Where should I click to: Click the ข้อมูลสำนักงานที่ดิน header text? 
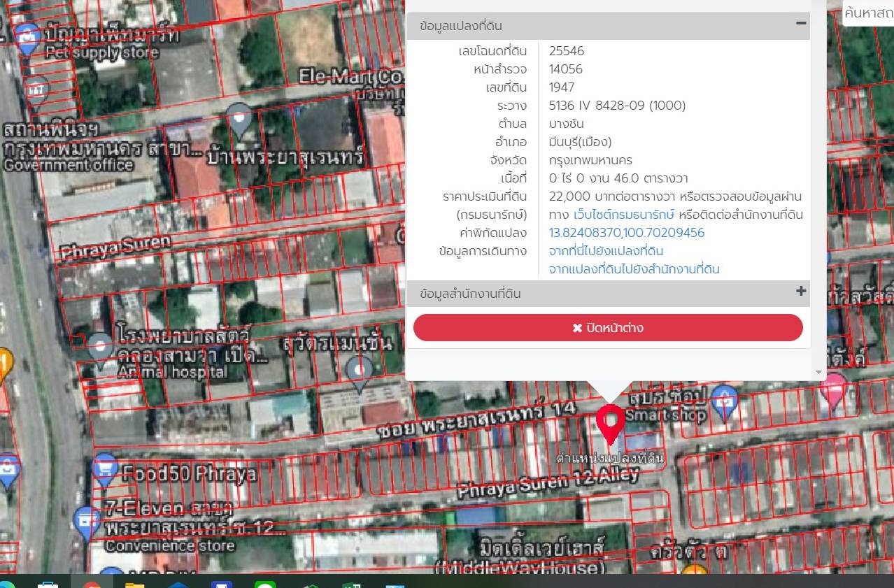click(470, 294)
